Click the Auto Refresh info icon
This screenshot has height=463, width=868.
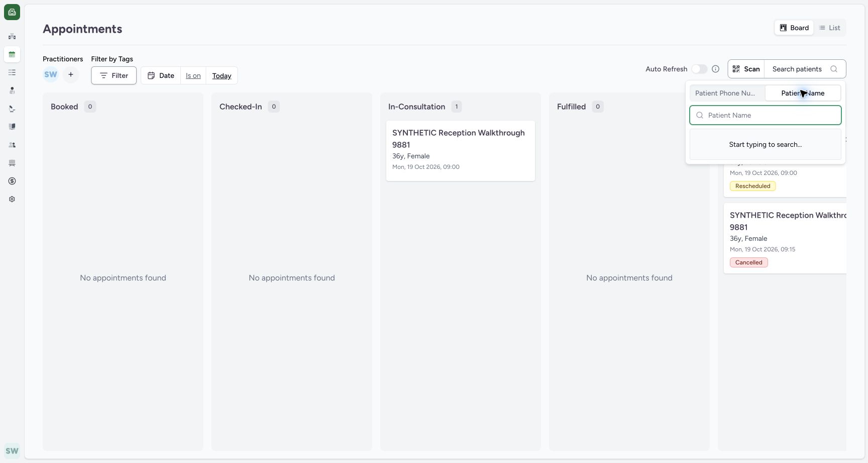pyautogui.click(x=716, y=69)
